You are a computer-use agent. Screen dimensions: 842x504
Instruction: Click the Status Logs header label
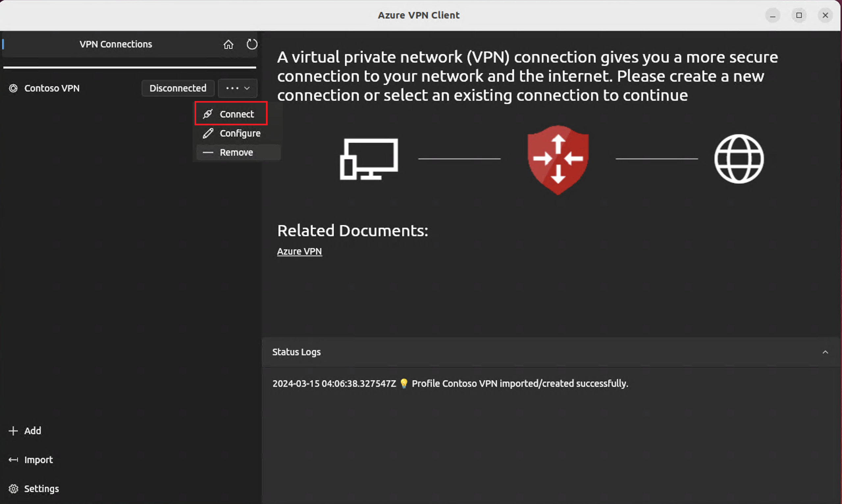(296, 352)
